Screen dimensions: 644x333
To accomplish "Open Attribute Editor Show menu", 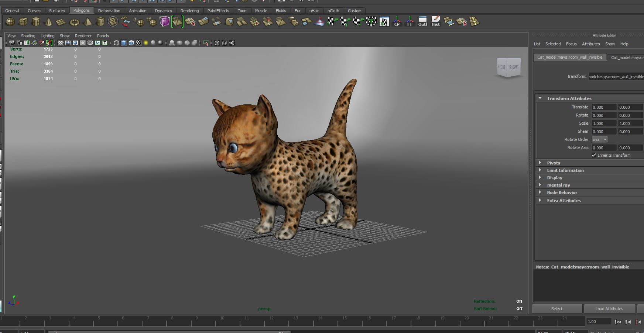I will (610, 44).
